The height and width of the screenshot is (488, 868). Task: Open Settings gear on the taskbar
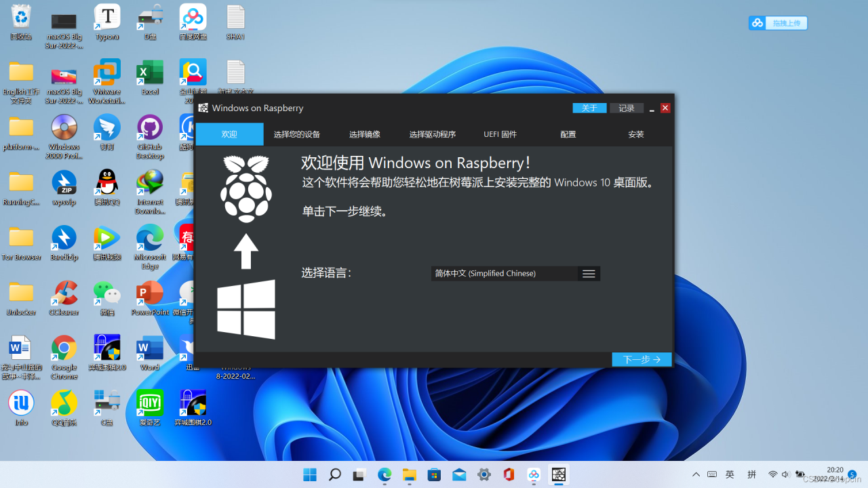click(x=484, y=474)
